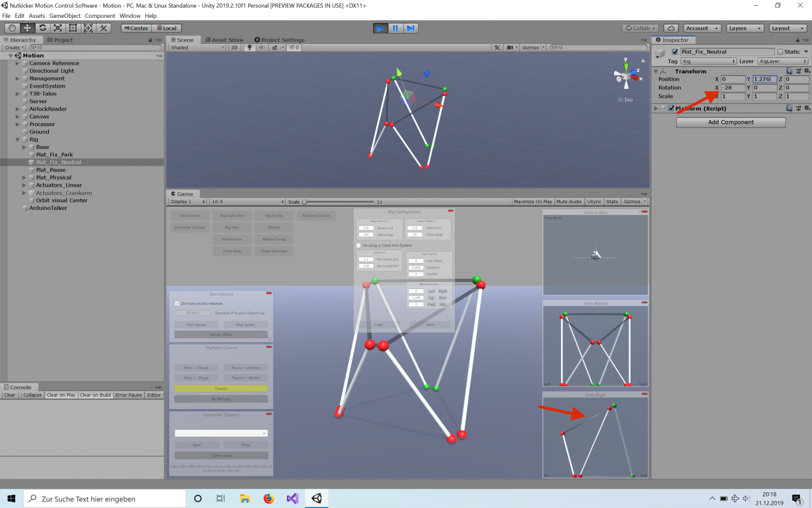The image size is (812, 508).
Task: Select the Rect transform tool
Action: 73,28
